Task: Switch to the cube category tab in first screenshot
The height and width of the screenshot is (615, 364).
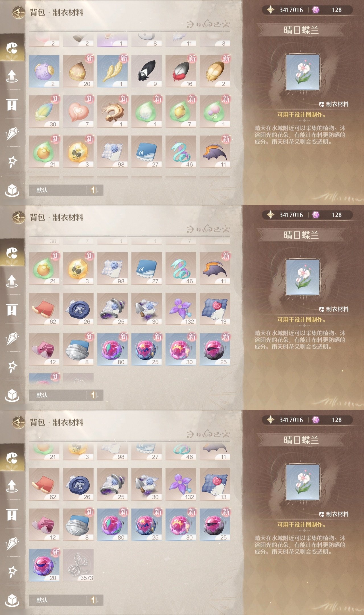Action: point(12,190)
